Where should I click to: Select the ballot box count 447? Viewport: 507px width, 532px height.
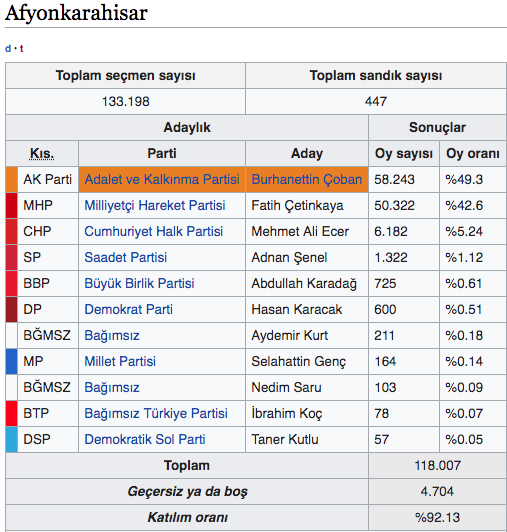376,101
